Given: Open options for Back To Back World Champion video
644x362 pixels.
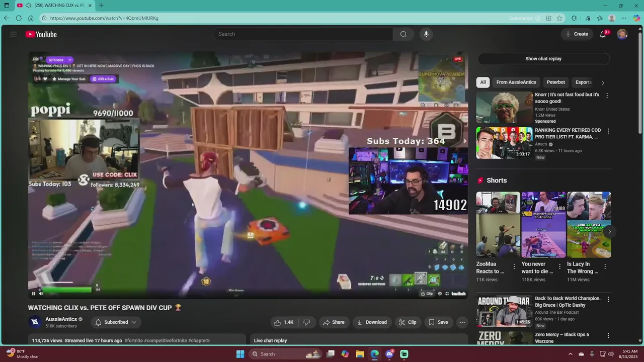Looking at the screenshot, I should 608,299.
